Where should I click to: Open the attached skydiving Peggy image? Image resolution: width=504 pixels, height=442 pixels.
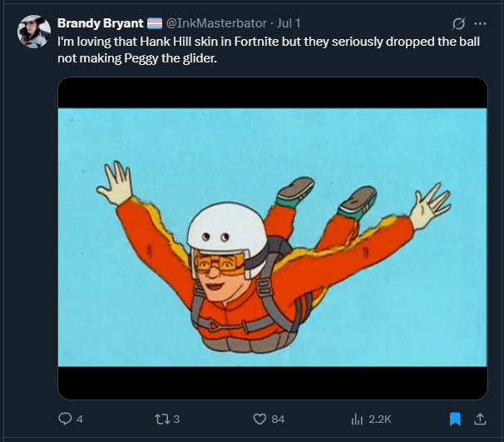(x=272, y=237)
